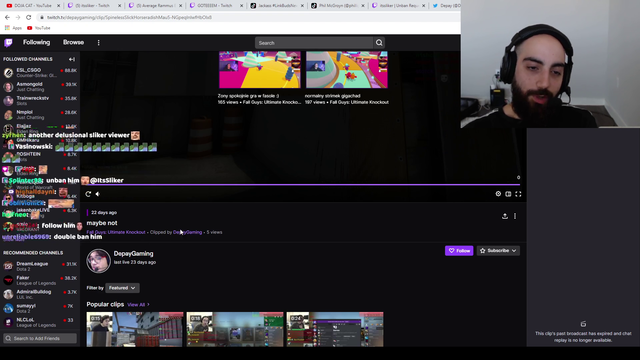Viewport: 640px width, 360px height.
Task: Open the player settings gear
Action: click(498, 194)
